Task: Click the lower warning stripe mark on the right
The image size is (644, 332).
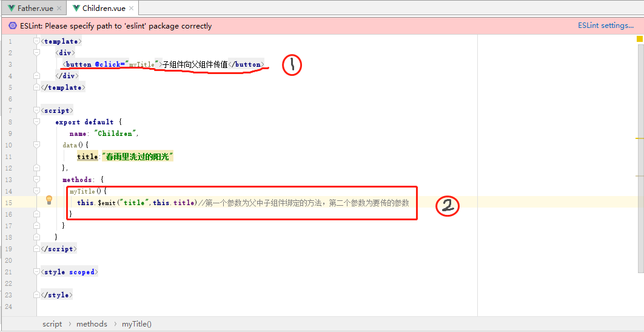Action: point(640,176)
